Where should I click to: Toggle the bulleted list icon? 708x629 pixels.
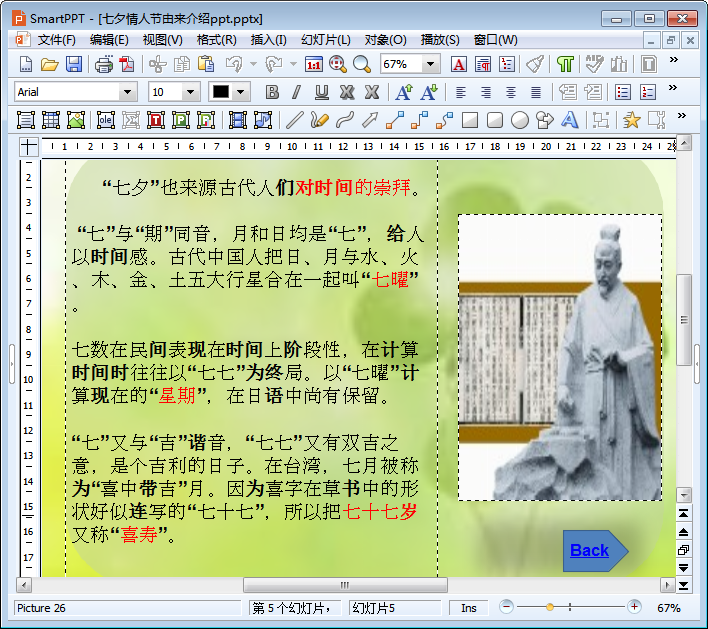(x=623, y=92)
